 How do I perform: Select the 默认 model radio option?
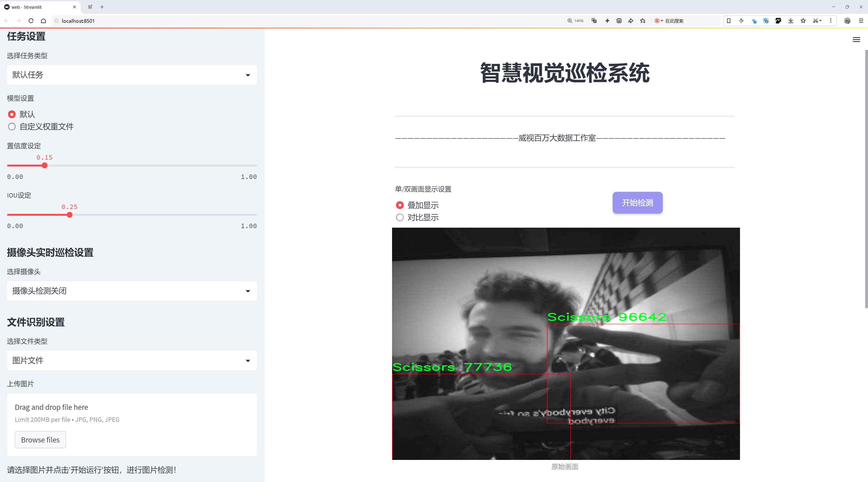point(21,114)
